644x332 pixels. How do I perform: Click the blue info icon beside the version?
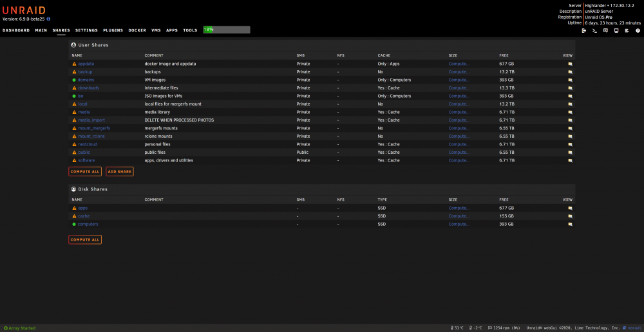(x=48, y=19)
